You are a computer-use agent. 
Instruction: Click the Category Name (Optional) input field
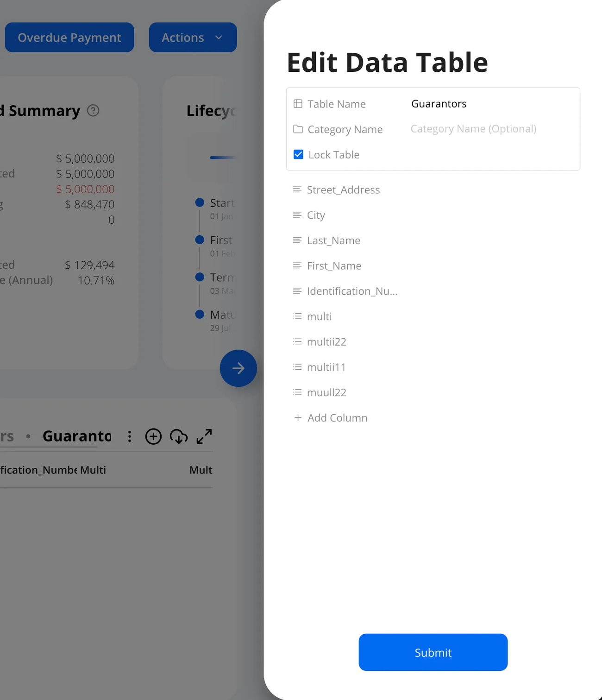[492, 129]
